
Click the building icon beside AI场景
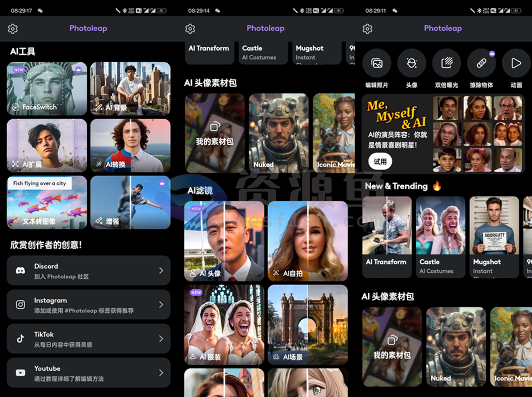pos(276,357)
